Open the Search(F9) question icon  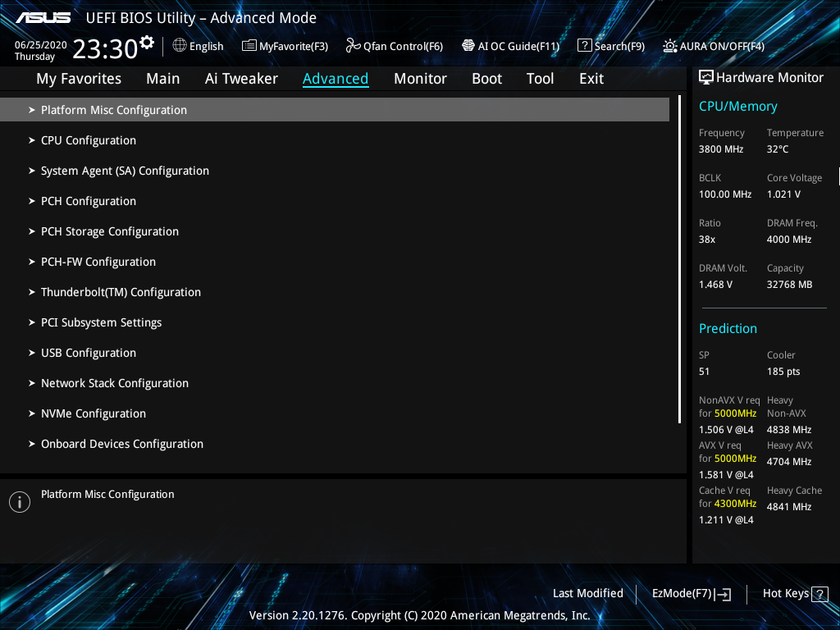584,46
